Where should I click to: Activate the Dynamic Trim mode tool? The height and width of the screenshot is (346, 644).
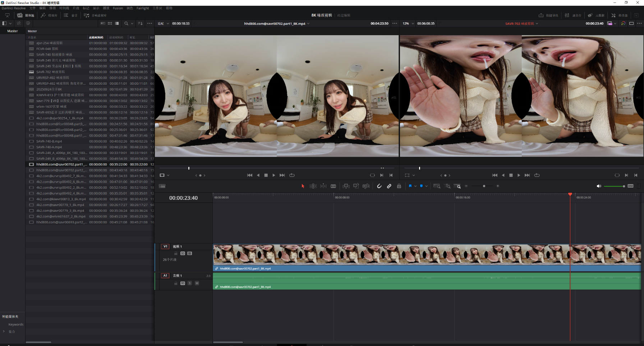(323, 186)
